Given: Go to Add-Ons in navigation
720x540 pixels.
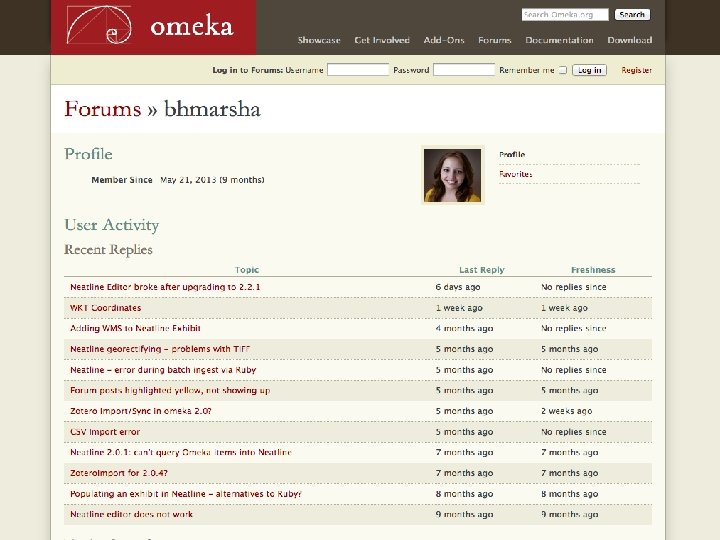Looking at the screenshot, I should coord(444,40).
